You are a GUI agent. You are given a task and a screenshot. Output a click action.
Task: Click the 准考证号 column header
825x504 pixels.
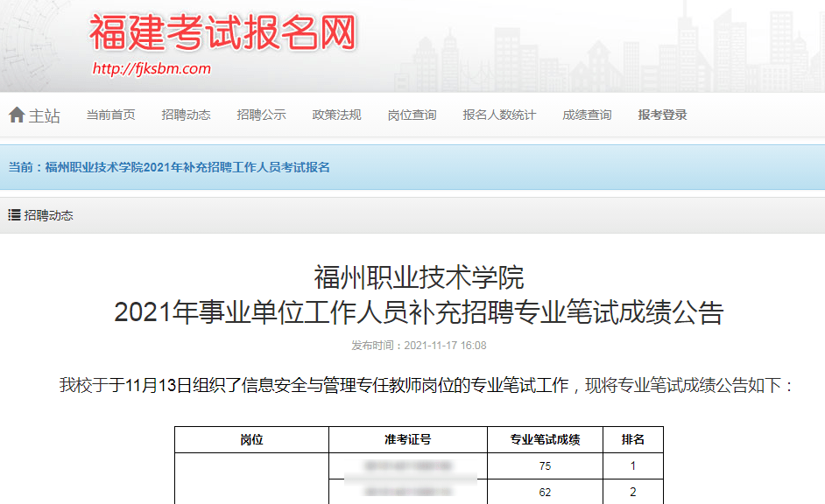coord(407,440)
